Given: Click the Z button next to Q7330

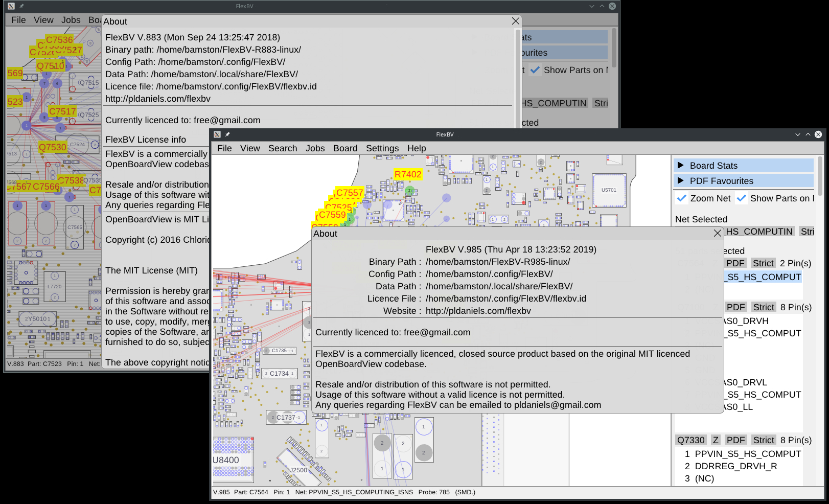Looking at the screenshot, I should point(716,440).
